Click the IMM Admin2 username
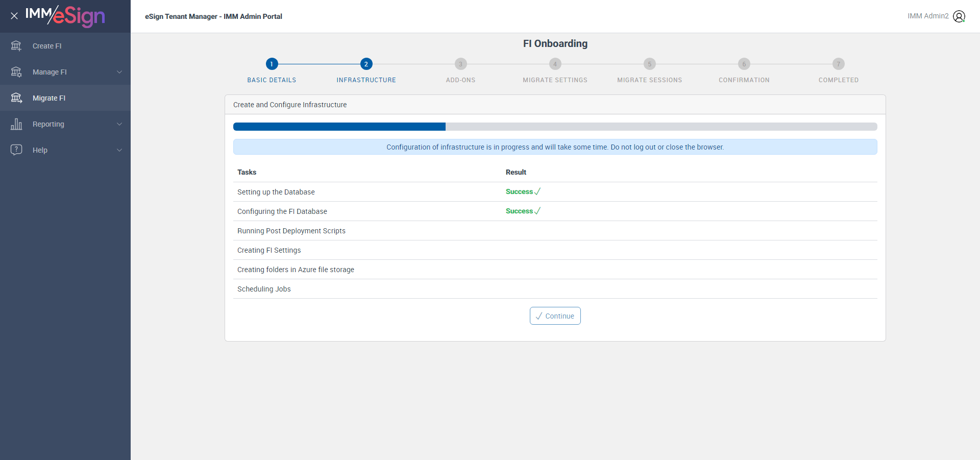This screenshot has width=980, height=460. click(928, 16)
